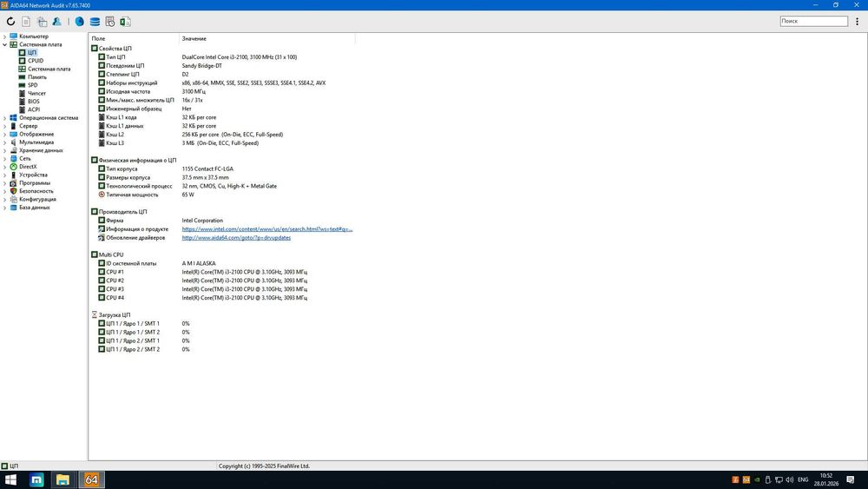Open the Windows Start button

[10, 479]
